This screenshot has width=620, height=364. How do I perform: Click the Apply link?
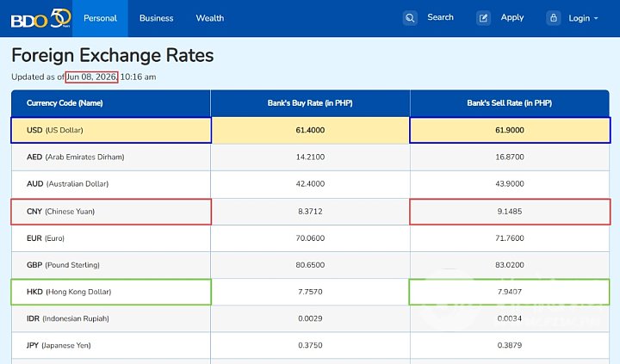(x=512, y=17)
